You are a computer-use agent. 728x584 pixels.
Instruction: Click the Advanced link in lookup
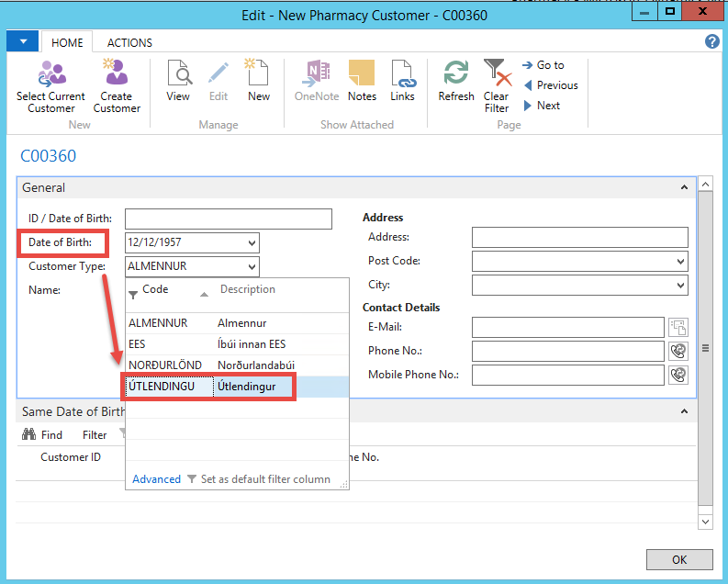click(x=156, y=479)
